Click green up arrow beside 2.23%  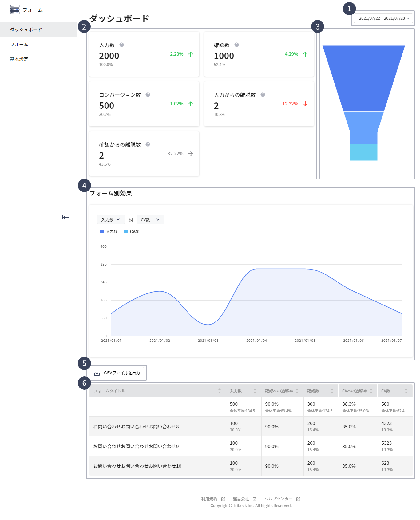(191, 54)
